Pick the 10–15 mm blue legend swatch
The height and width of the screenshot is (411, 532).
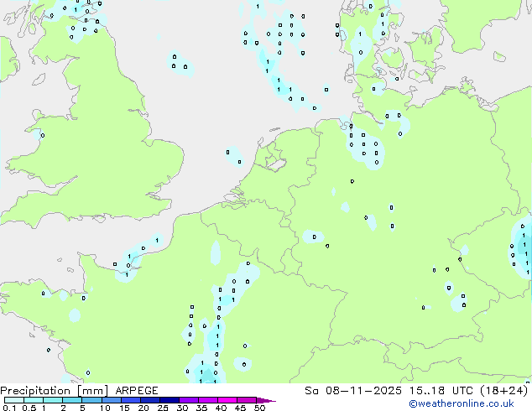[111, 400]
